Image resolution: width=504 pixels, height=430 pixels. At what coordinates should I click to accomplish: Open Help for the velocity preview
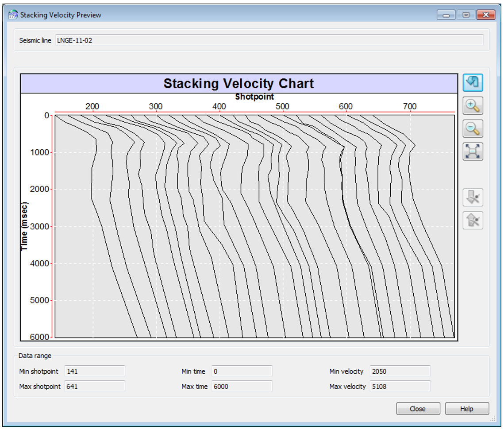tap(467, 409)
